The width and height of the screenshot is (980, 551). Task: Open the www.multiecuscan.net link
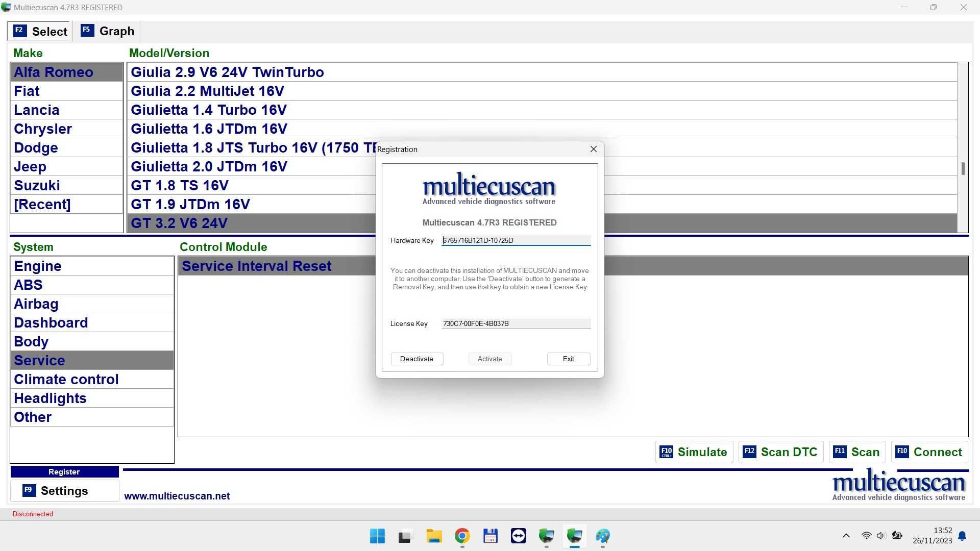[177, 496]
